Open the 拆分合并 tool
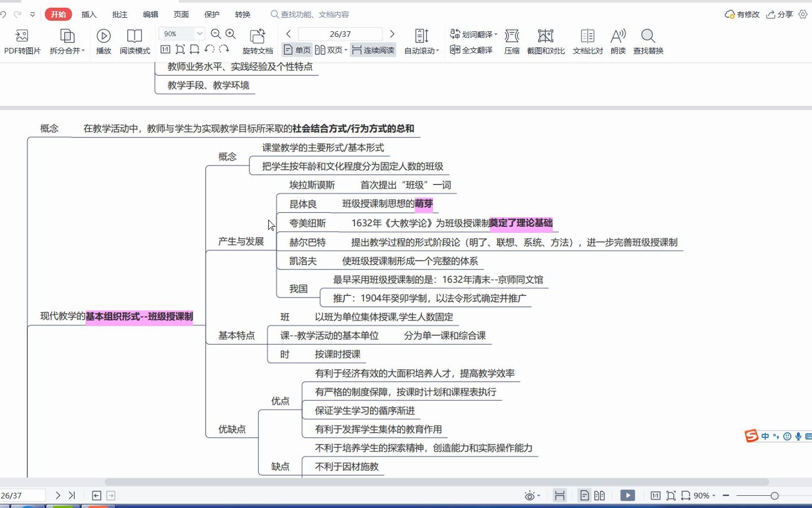 click(66, 41)
